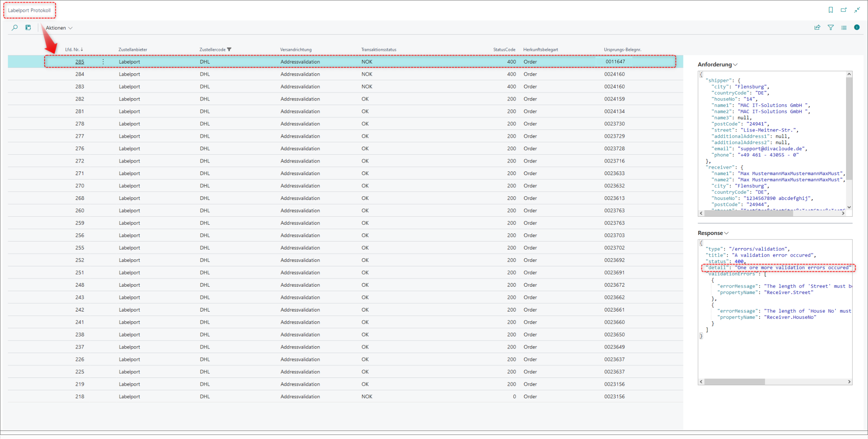Click Anforderung box vertical scrollbar
The image size is (868, 439).
tap(849, 129)
